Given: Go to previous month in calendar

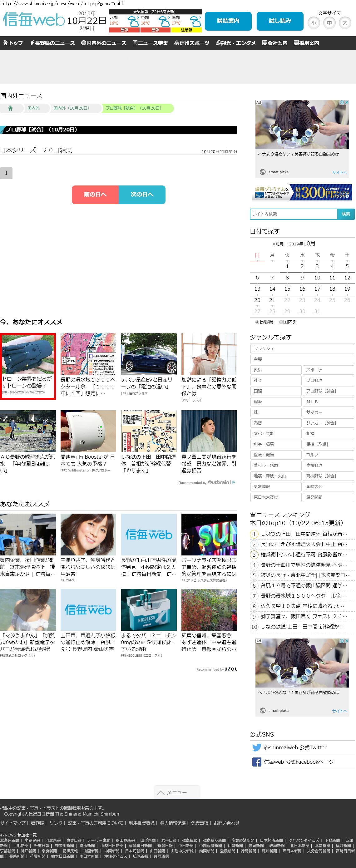Looking at the screenshot, I should (278, 244).
